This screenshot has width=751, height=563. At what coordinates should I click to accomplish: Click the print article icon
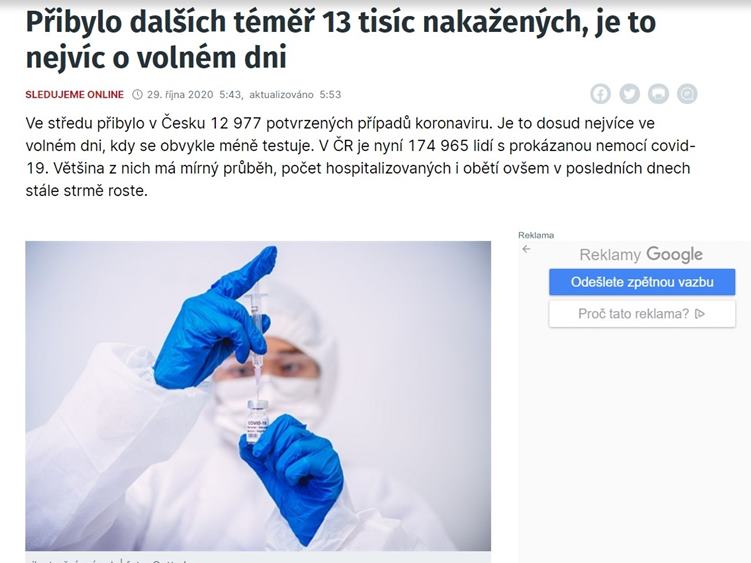pos(658,94)
